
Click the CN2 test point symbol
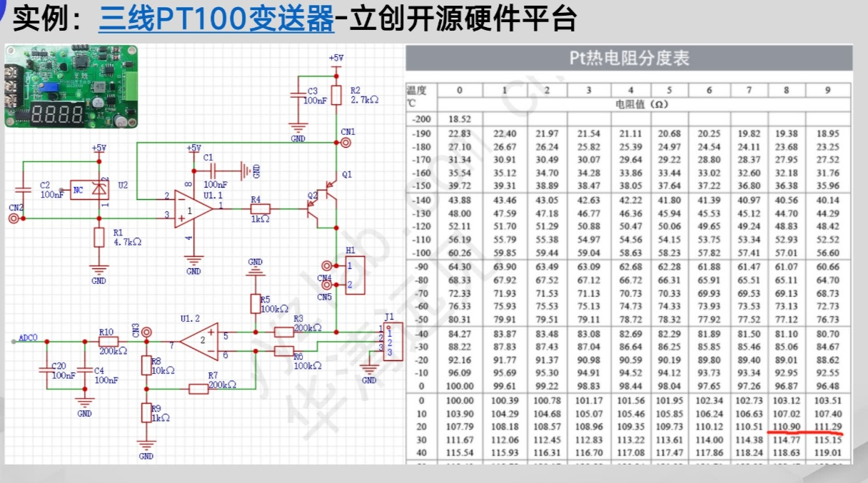(14, 218)
